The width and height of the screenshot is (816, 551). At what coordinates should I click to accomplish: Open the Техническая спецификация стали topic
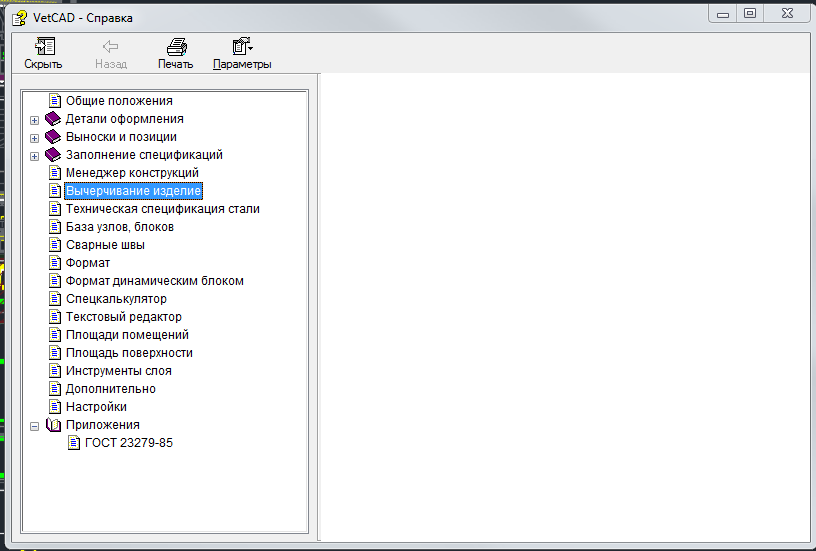[x=162, y=209]
